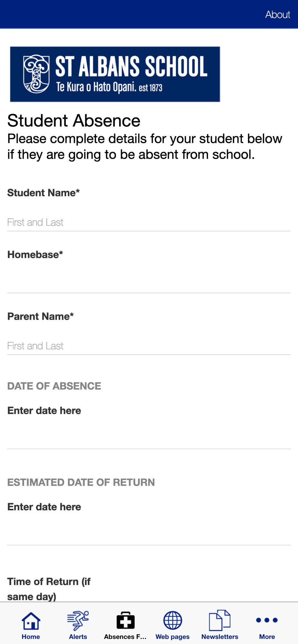Tap the Time of Return label
The image size is (298, 644).
coord(49,589)
